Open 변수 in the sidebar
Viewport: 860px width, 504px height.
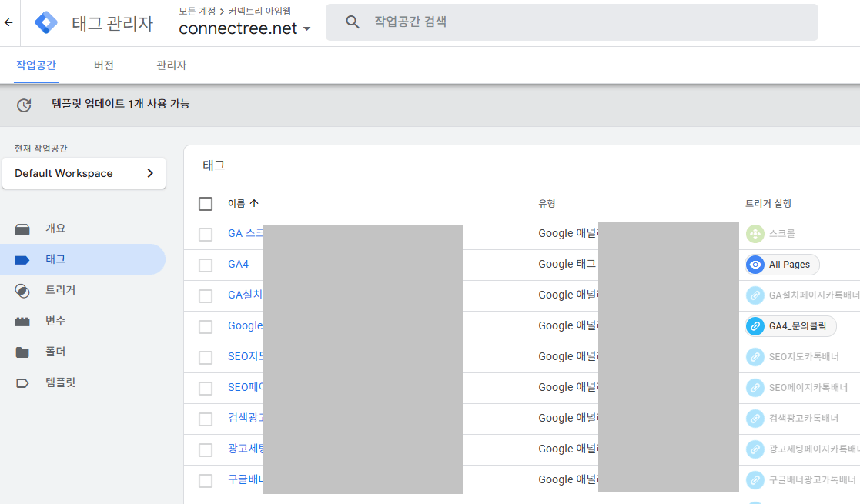[55, 321]
